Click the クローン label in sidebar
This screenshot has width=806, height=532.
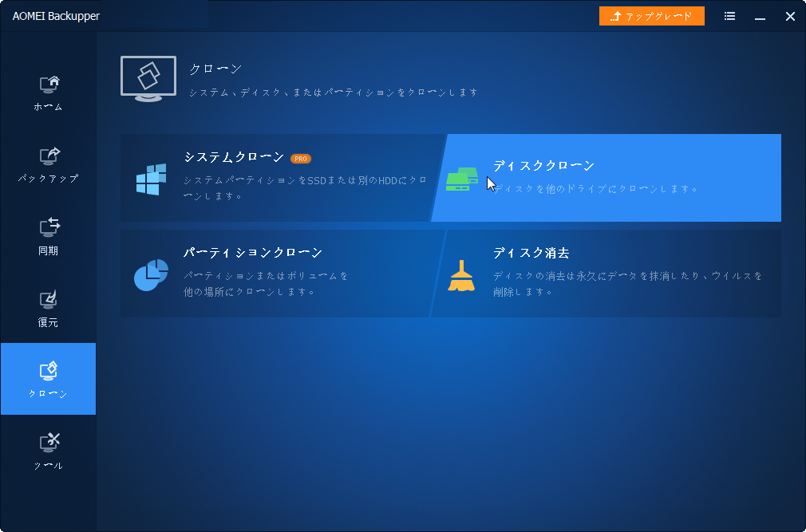tap(48, 394)
